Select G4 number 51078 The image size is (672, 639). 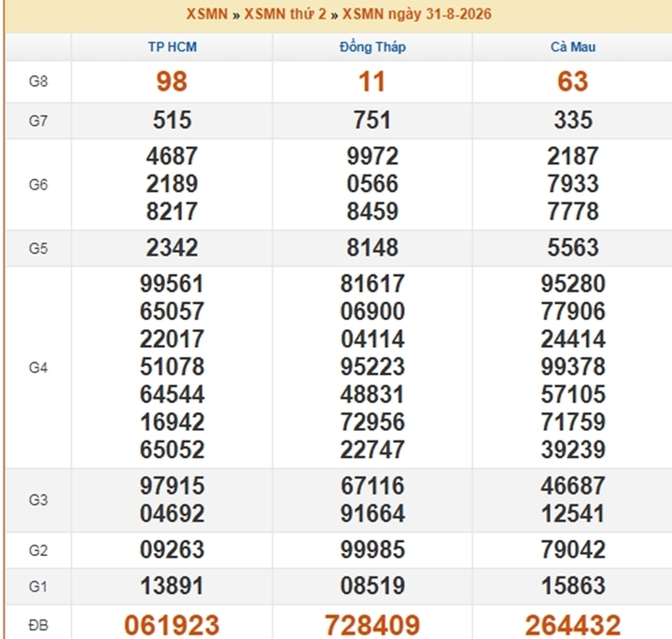tap(172, 367)
